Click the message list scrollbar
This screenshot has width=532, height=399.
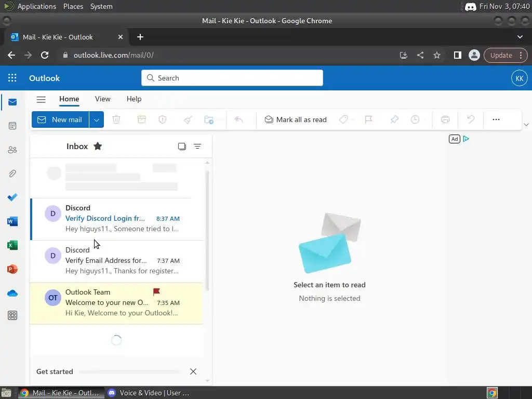[207, 231]
